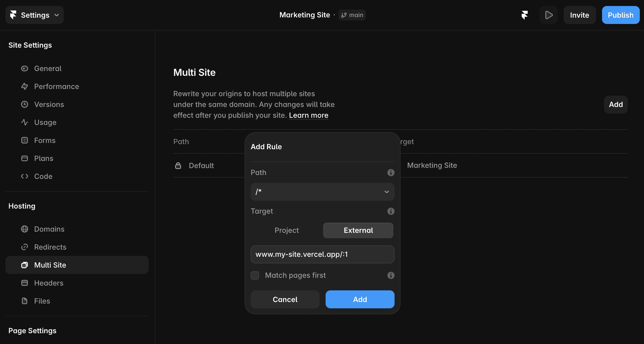This screenshot has height=344, width=644.
Task: Click the Usage activity icon
Action: [25, 123]
